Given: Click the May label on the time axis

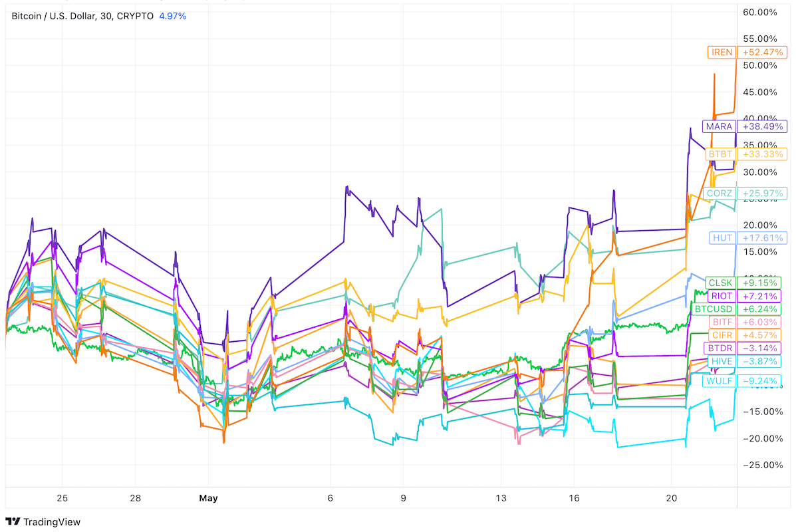Looking at the screenshot, I should pos(208,497).
